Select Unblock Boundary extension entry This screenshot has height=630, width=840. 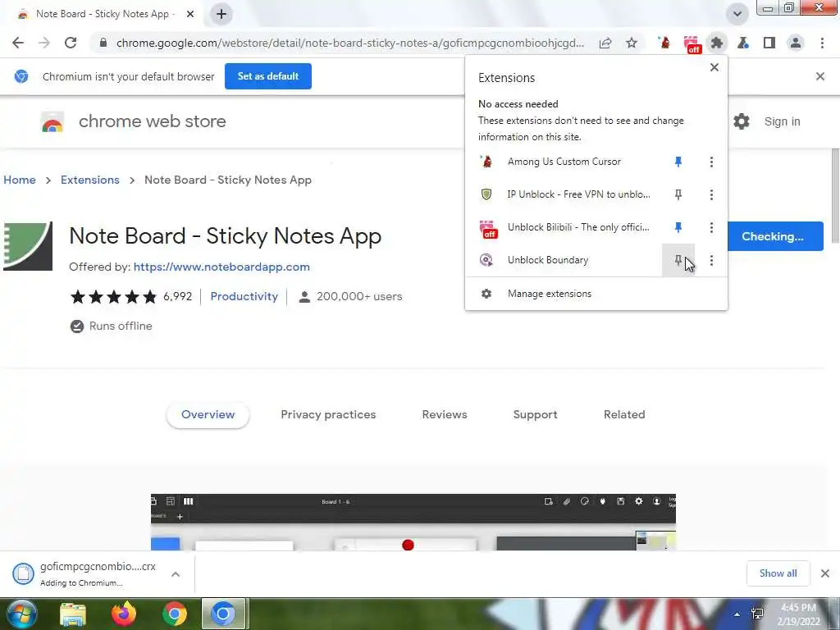(564, 260)
